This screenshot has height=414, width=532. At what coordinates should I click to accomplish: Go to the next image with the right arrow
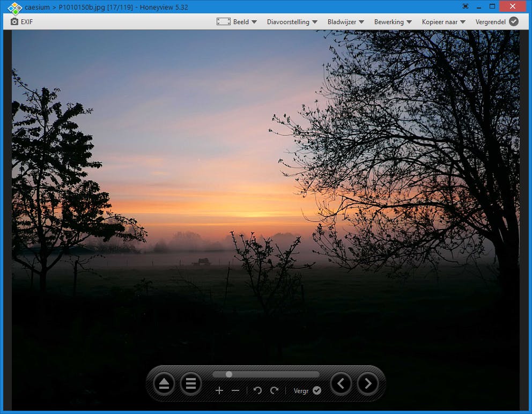[368, 383]
